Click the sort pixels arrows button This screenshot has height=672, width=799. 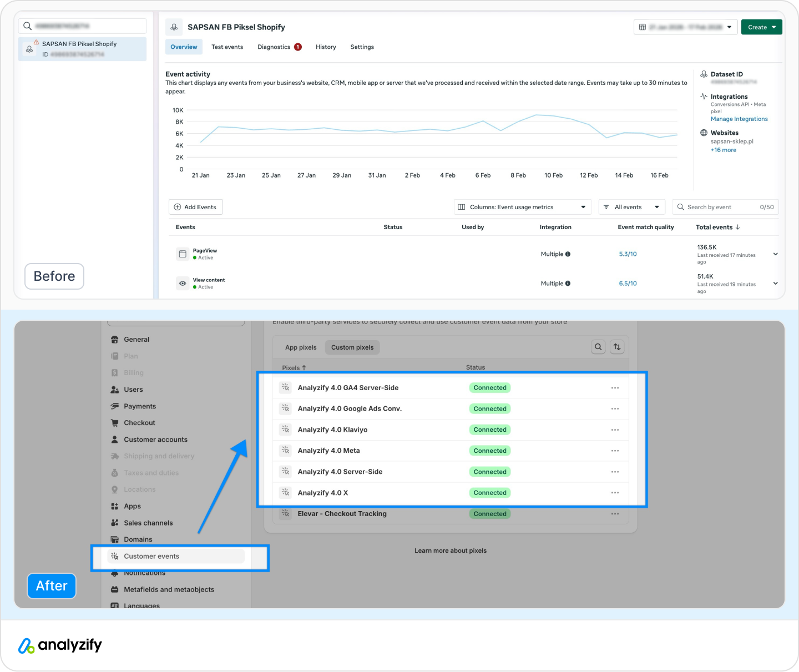(617, 347)
